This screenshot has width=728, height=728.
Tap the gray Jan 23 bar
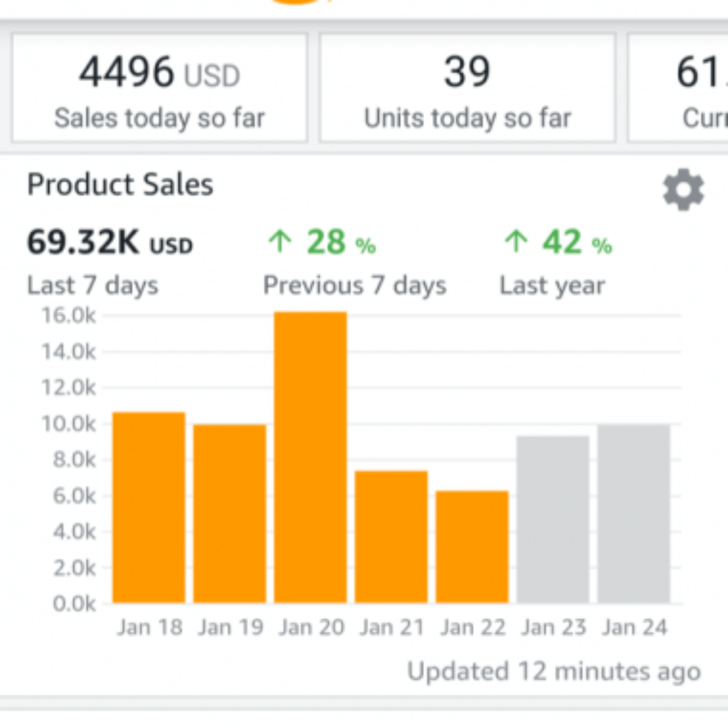(553, 519)
